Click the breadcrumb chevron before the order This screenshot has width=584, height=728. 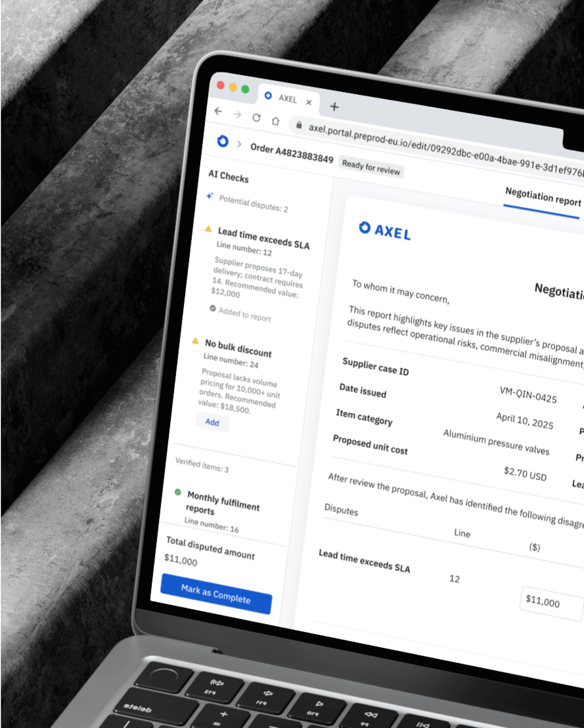(x=239, y=144)
